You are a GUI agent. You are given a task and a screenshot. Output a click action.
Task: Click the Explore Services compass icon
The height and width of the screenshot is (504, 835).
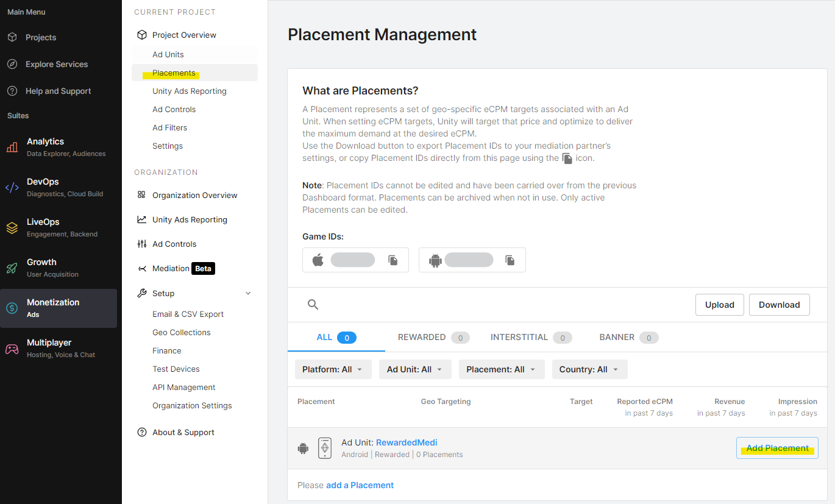click(x=12, y=64)
